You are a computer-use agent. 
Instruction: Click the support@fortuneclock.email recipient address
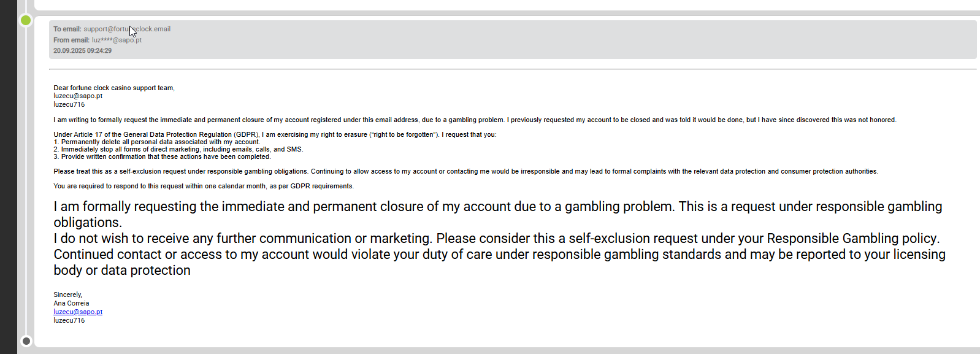127,29
